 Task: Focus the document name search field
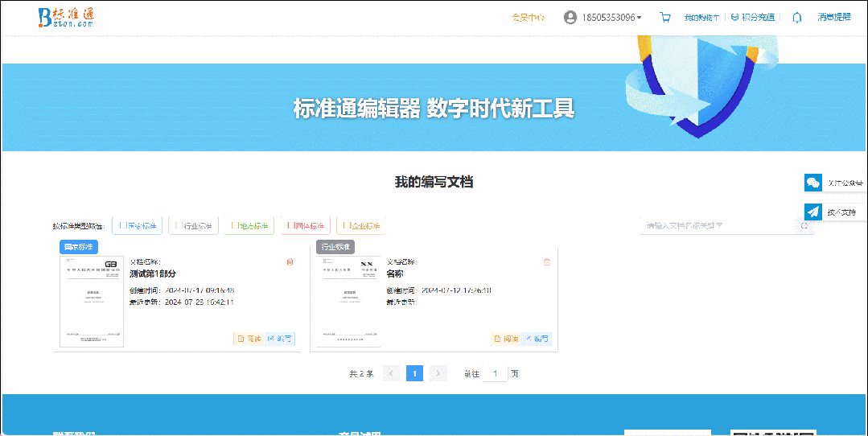(718, 226)
